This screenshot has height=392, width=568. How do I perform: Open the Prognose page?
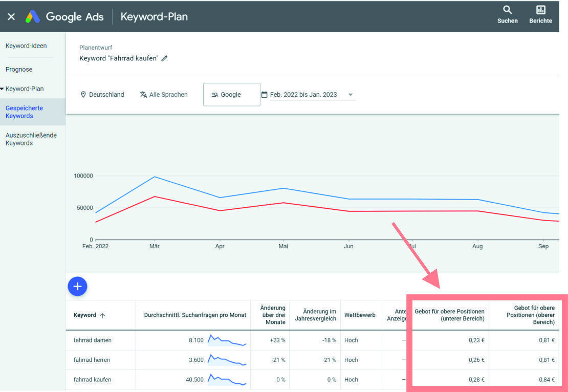point(19,69)
